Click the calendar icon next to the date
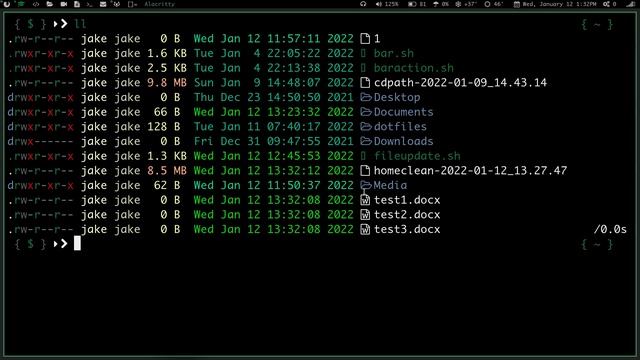This screenshot has width=640, height=360. pos(517,4)
